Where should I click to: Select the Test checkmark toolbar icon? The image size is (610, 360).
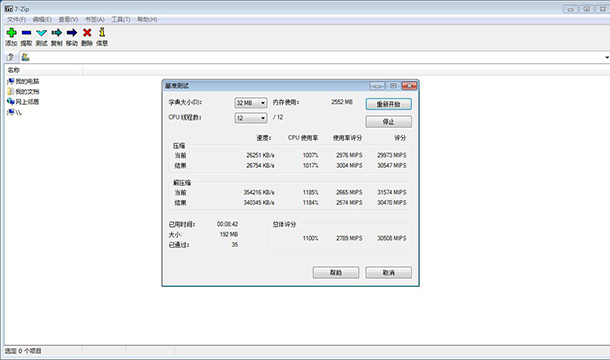click(42, 33)
